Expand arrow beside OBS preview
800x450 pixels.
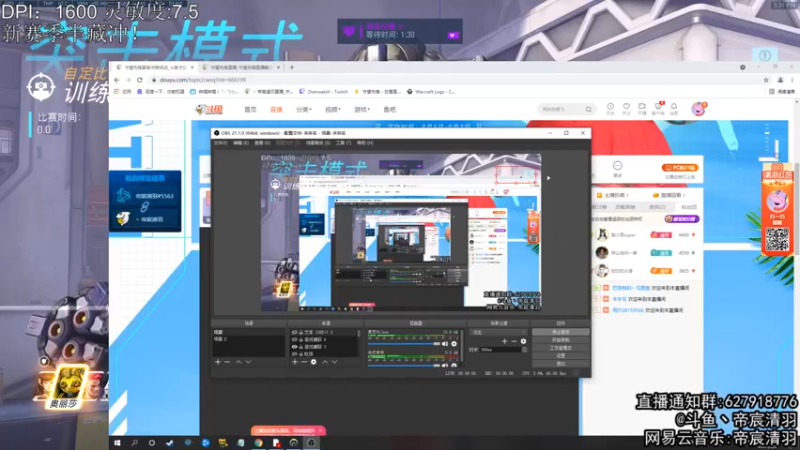[548, 178]
